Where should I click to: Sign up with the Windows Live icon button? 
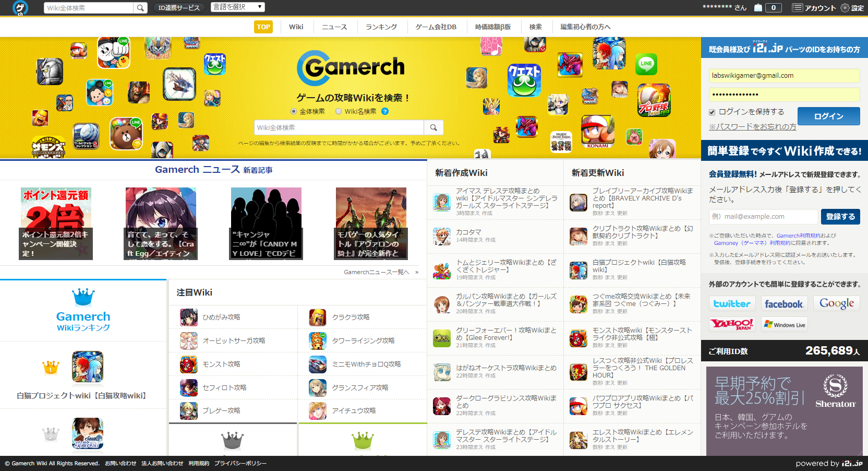coord(784,324)
